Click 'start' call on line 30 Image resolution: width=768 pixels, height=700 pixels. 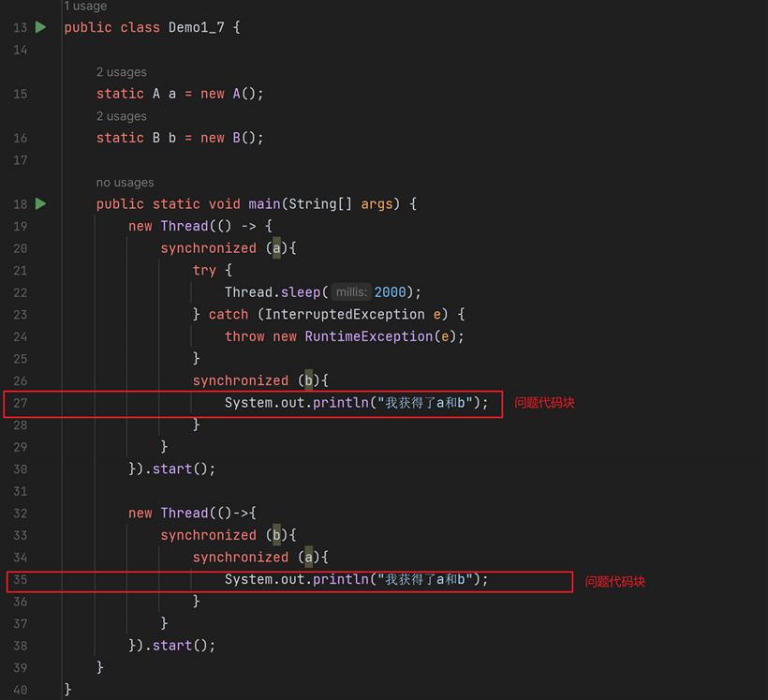[172, 469]
